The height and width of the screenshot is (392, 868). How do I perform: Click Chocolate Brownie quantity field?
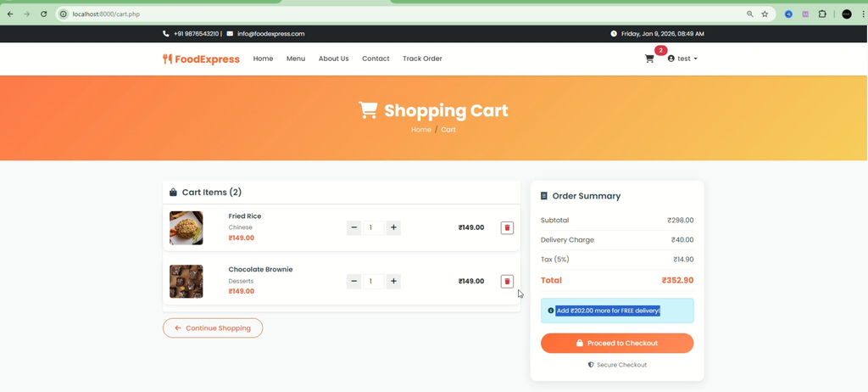pos(374,281)
